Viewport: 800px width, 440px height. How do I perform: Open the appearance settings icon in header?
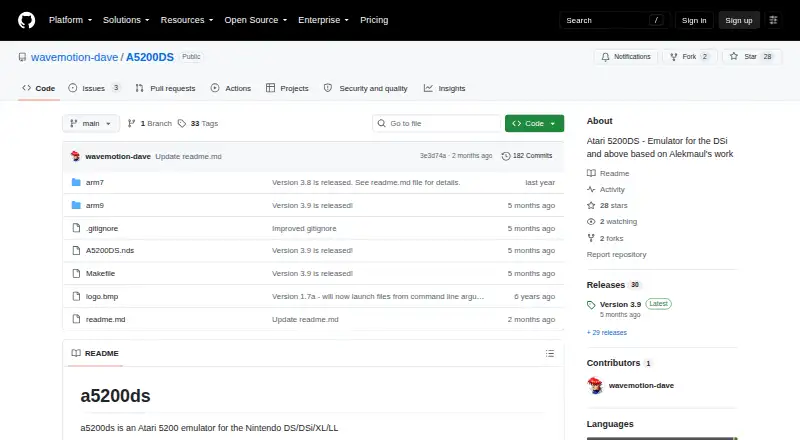[773, 20]
